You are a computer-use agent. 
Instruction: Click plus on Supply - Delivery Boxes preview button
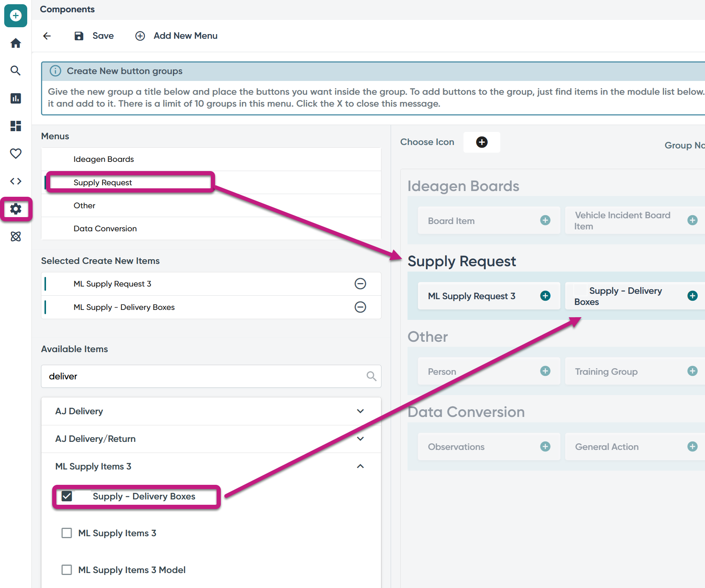click(x=692, y=296)
